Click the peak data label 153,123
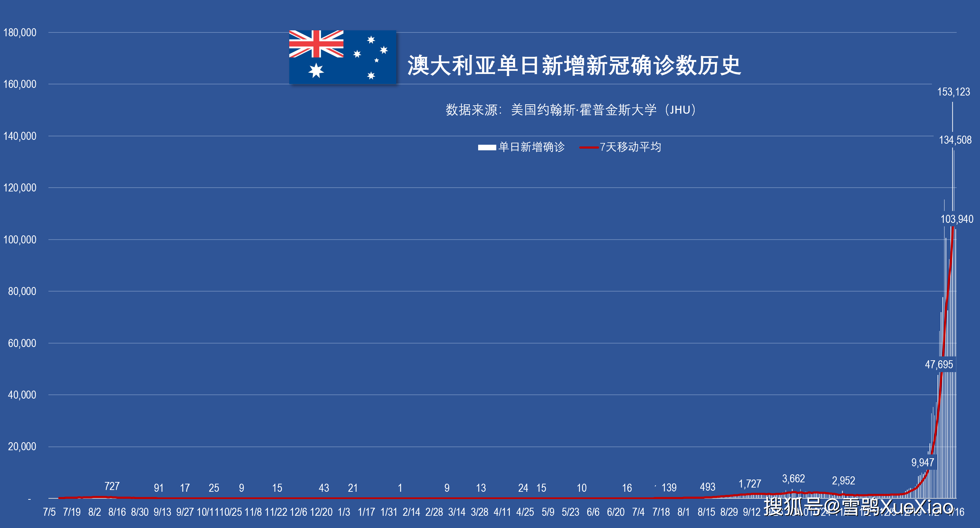The height and width of the screenshot is (528, 980). pos(954,92)
